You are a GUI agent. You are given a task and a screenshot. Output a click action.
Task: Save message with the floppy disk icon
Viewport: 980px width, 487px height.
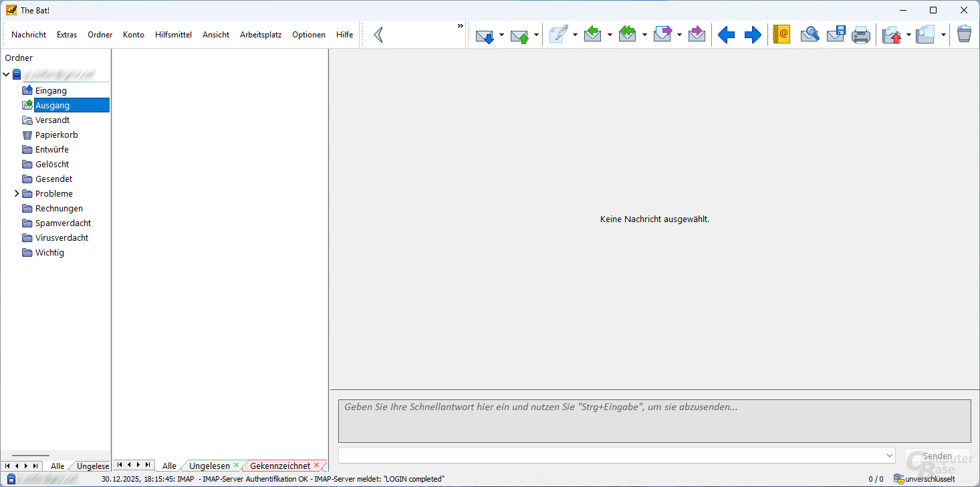(x=836, y=35)
